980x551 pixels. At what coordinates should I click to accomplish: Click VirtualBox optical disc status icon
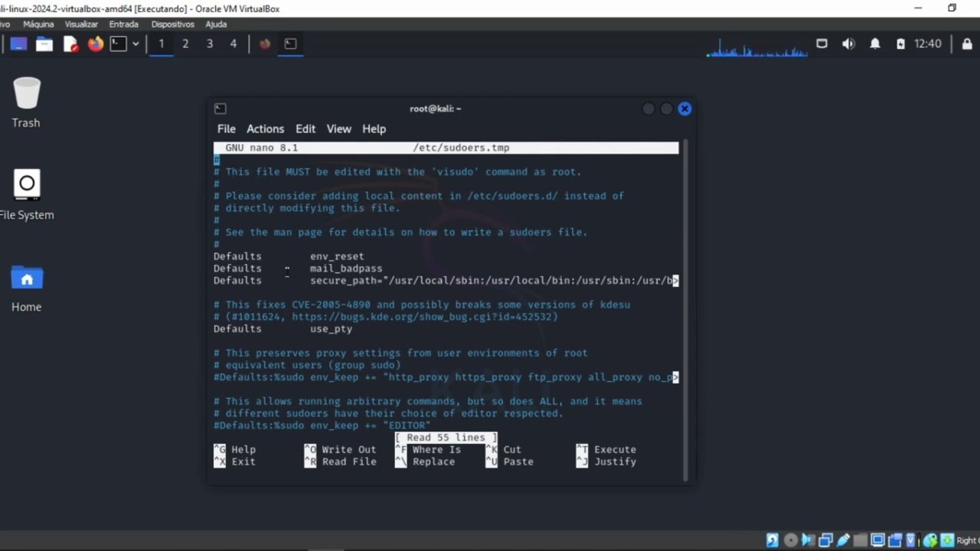[791, 540]
